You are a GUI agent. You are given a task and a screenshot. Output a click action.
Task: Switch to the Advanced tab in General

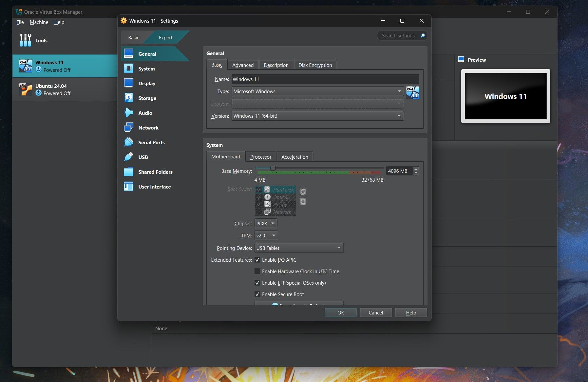pos(243,65)
